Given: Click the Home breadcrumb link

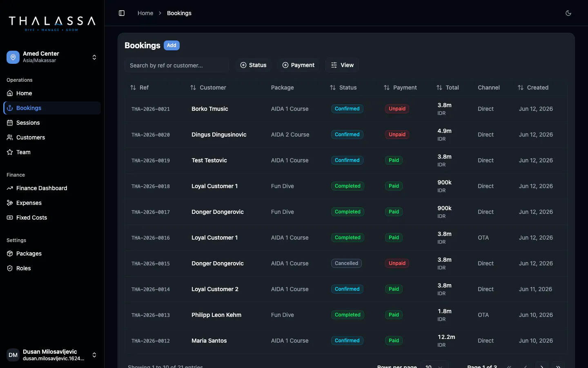Looking at the screenshot, I should click(x=145, y=13).
